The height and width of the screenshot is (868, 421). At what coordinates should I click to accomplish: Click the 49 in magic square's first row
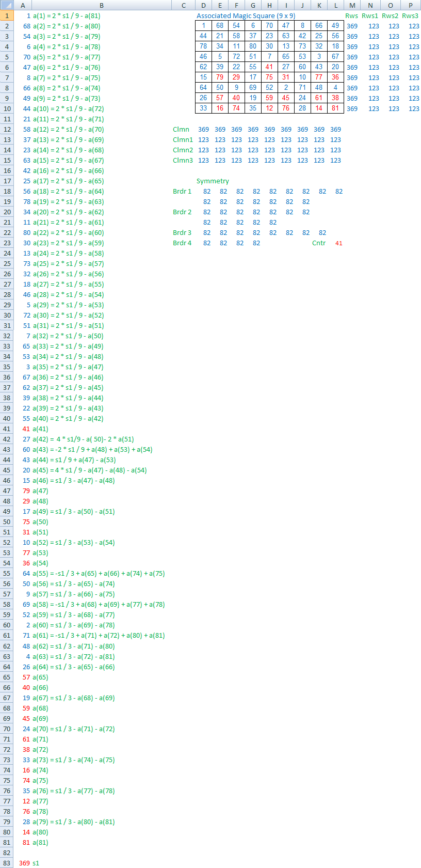click(335, 25)
